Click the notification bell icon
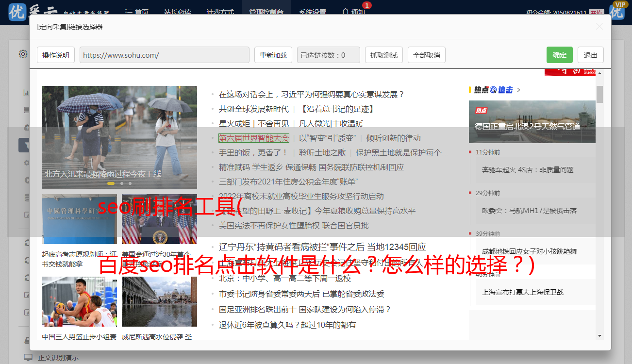Viewport: 632px width, 364px height. (345, 12)
